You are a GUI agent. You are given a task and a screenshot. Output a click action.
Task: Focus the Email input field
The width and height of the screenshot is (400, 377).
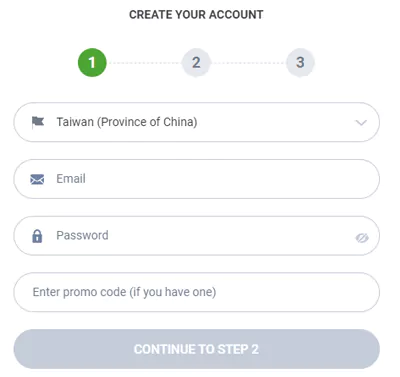[196, 179]
